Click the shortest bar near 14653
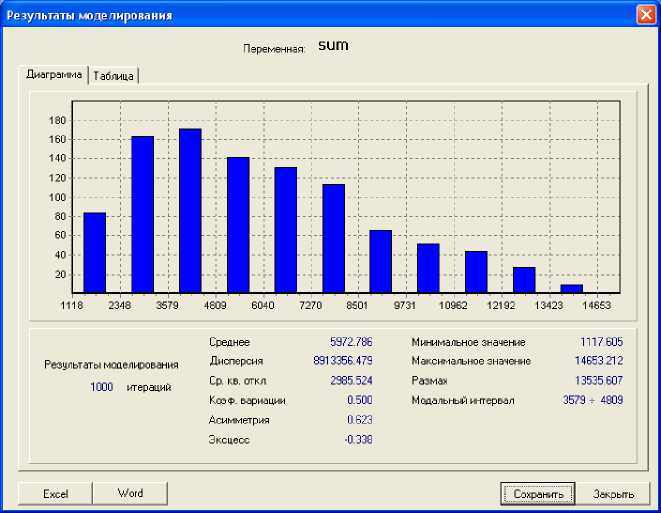Image resolution: width=661 pixels, height=513 pixels. pyautogui.click(x=571, y=289)
